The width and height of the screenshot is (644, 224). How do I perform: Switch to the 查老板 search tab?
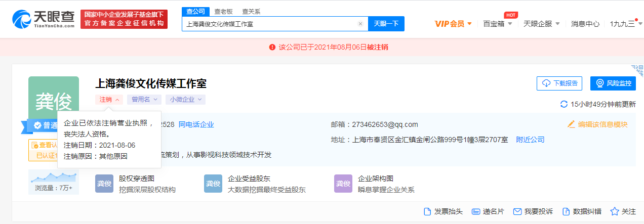pos(223,11)
